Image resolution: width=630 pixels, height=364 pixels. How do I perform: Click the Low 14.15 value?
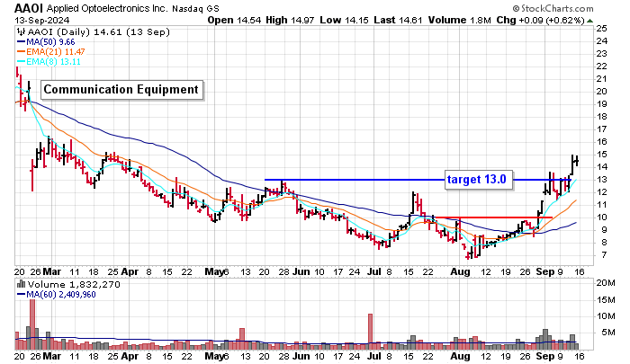click(345, 20)
